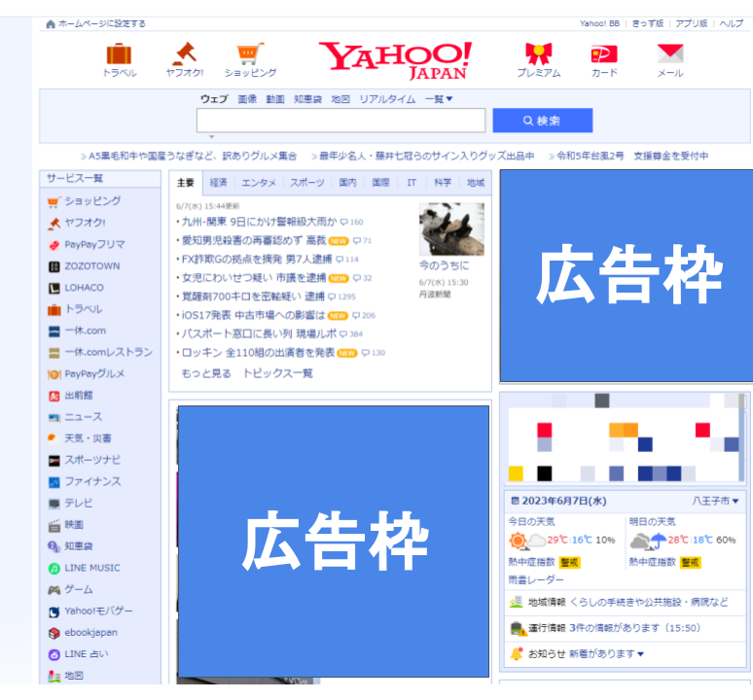
Task: Click the 知恵袋 icon in sidebar
Action: tap(54, 546)
